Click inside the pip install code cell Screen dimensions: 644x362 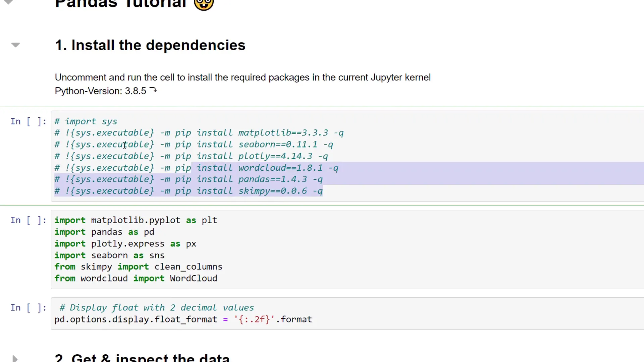pos(201,156)
